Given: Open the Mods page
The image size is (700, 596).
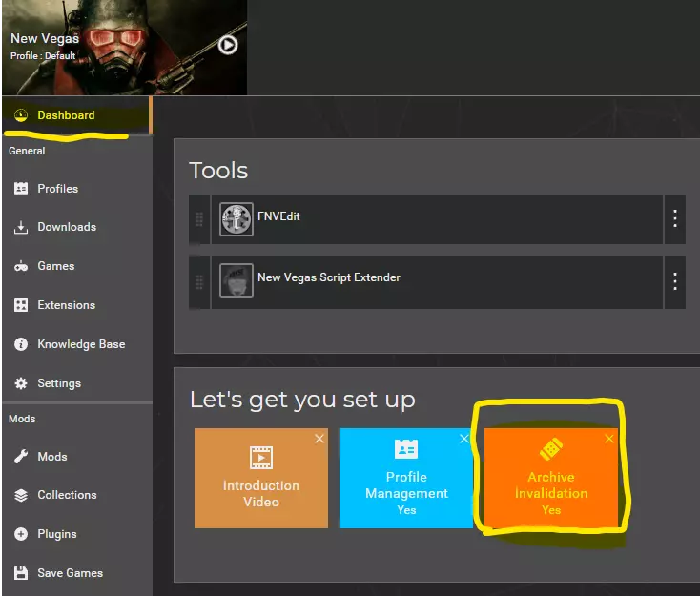Looking at the screenshot, I should click(77, 456).
